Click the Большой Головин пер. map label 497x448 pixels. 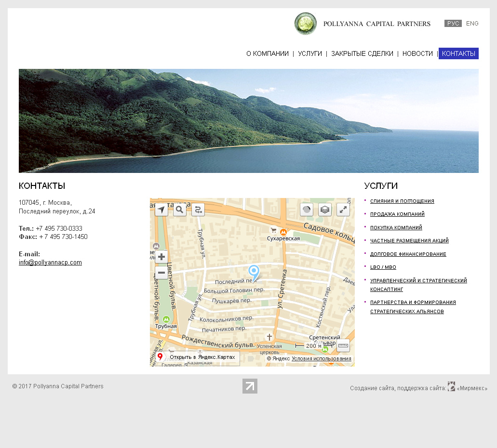click(x=234, y=290)
